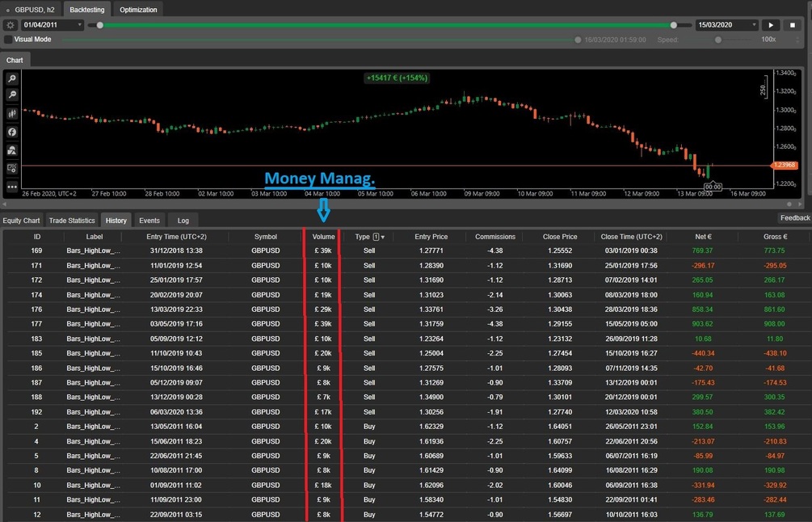The height and width of the screenshot is (522, 812).
Task: Stop backtesting with the stop button
Action: [793, 25]
